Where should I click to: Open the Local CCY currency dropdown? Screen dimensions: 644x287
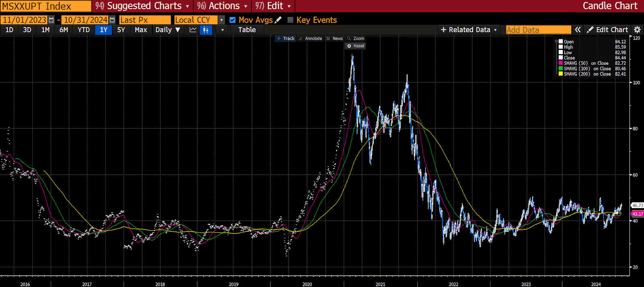click(221, 20)
